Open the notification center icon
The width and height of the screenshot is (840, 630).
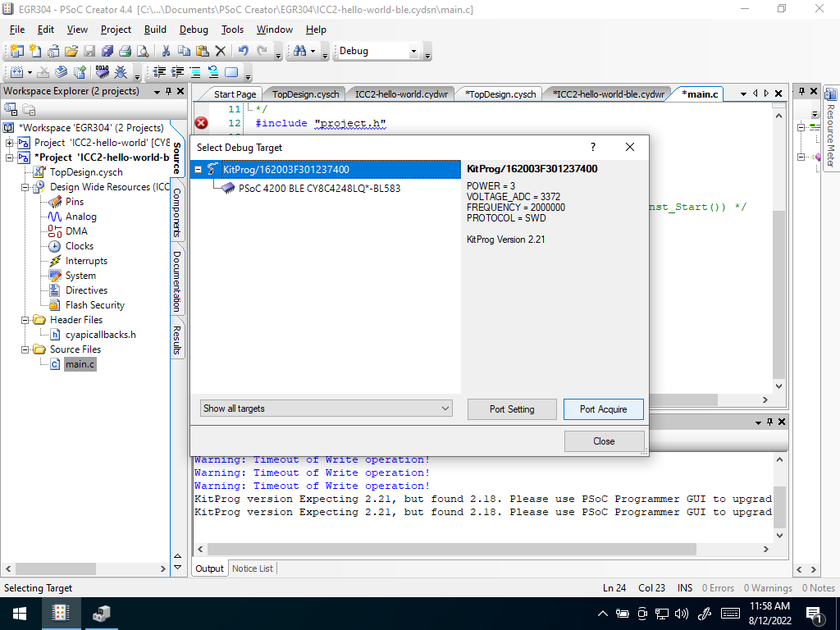tap(814, 614)
